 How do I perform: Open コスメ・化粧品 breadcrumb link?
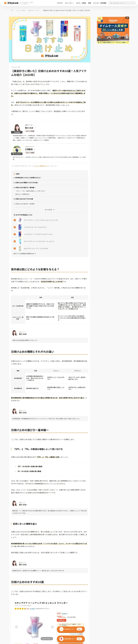click(21, 11)
